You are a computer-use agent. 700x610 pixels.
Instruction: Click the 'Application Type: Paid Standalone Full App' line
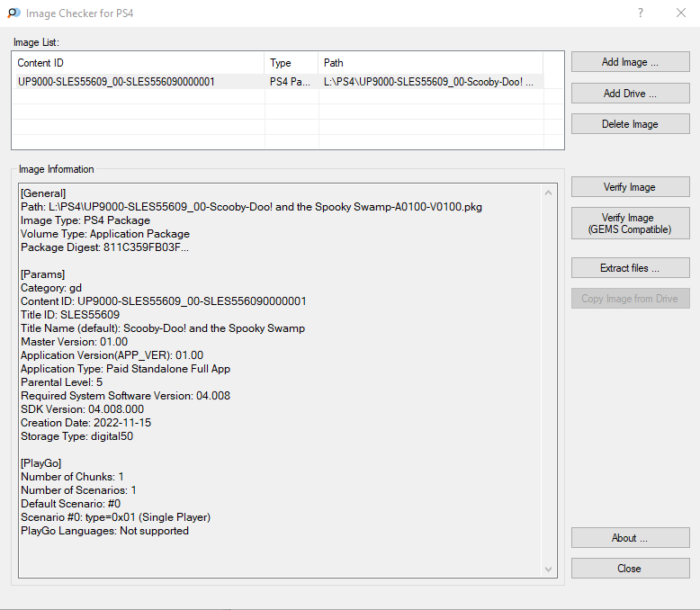tap(125, 369)
